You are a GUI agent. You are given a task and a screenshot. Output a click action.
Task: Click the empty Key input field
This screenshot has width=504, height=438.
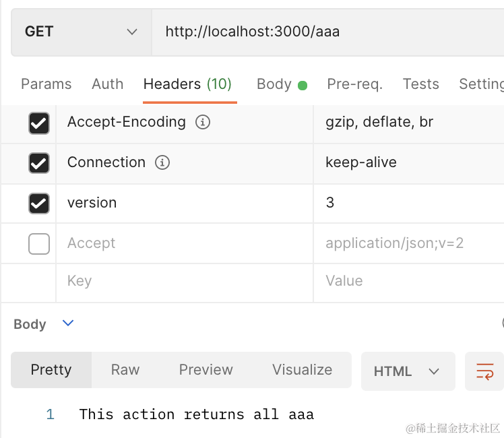click(182, 281)
